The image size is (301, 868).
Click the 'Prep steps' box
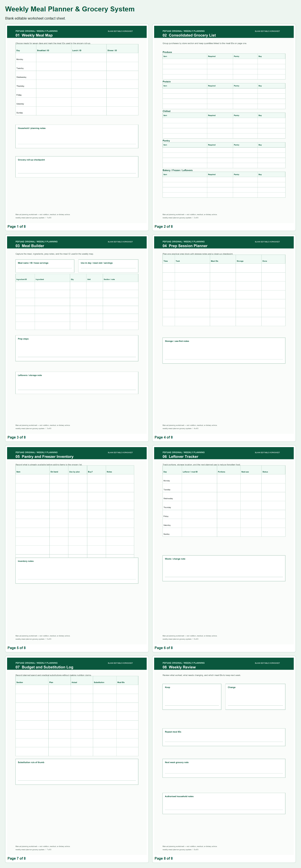point(77,348)
